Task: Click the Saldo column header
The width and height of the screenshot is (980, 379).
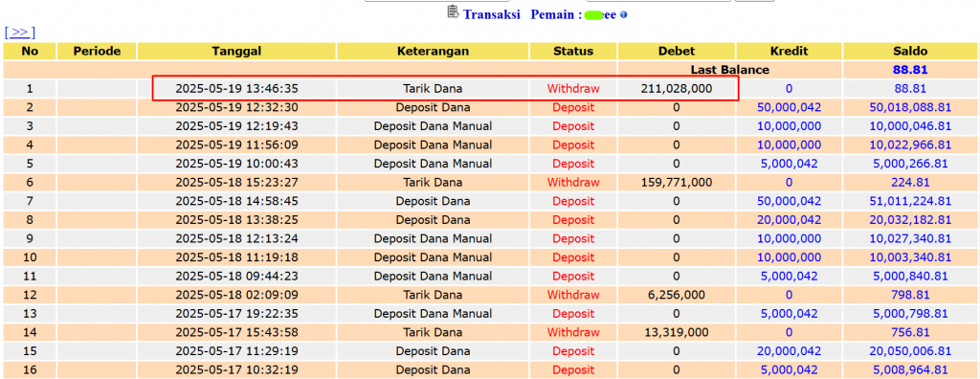Action: click(910, 52)
